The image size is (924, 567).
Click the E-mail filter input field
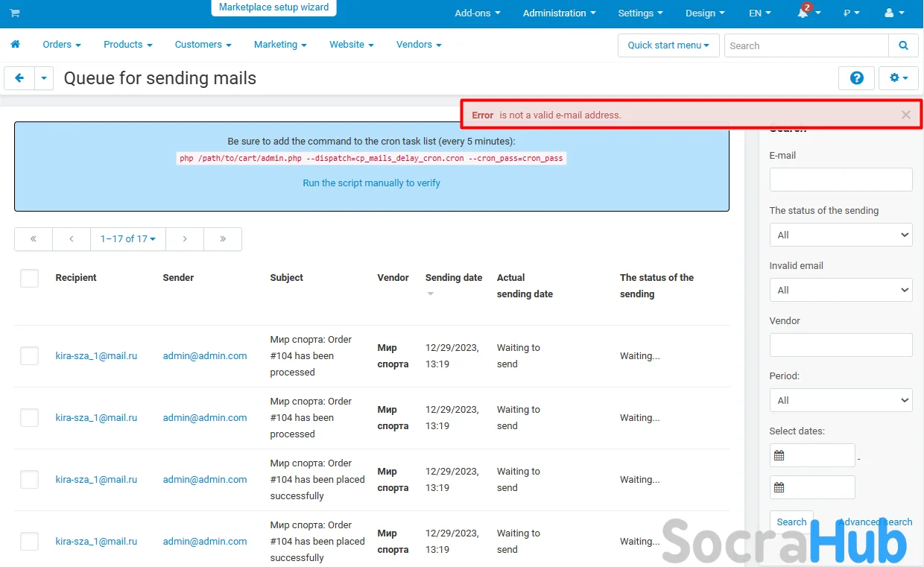[841, 180]
